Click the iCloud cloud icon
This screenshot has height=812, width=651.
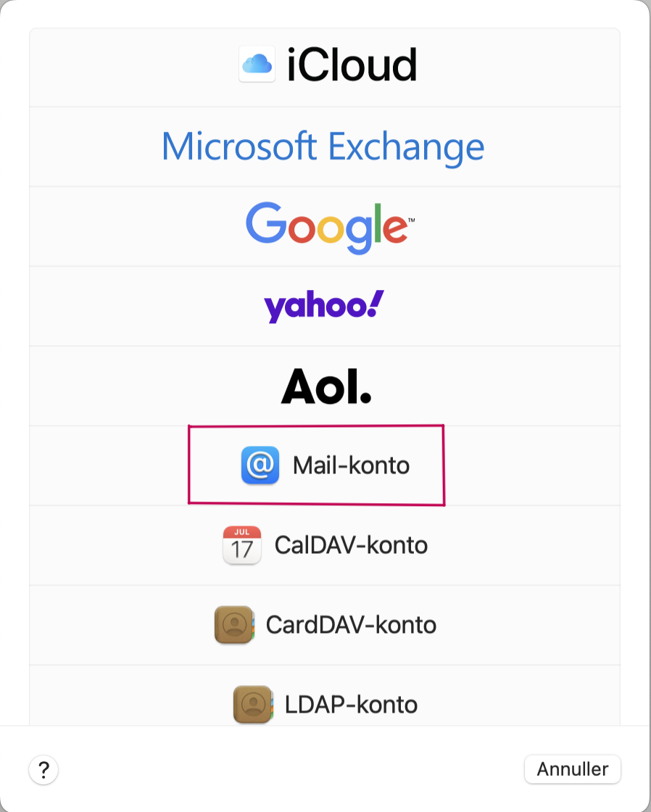pos(257,65)
